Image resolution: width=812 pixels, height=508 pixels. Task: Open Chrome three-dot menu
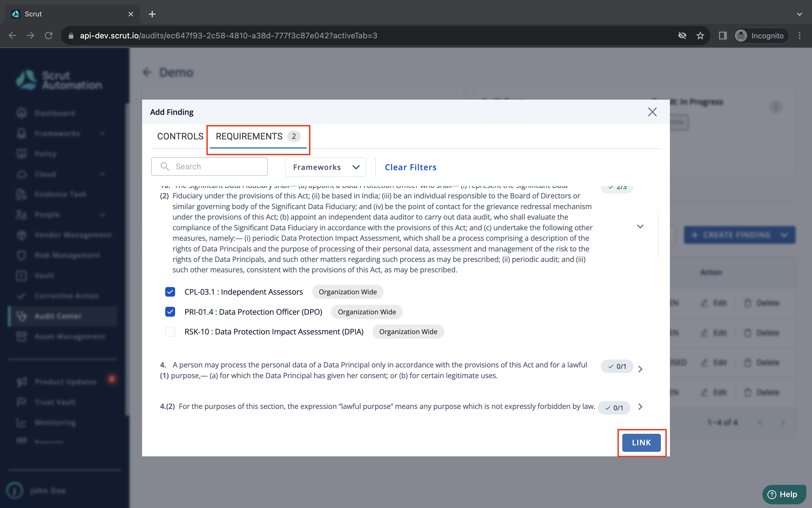[x=800, y=36]
